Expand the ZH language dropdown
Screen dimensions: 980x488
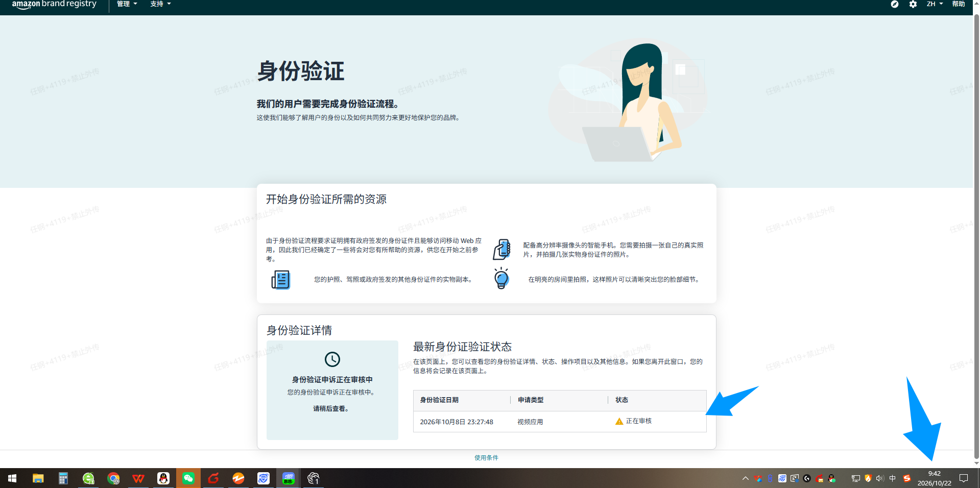[935, 4]
